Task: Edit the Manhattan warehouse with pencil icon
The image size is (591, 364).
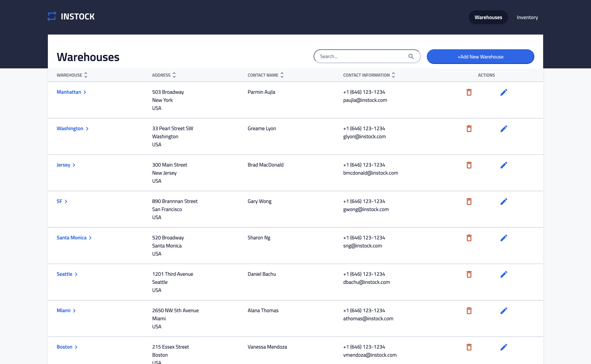Action: coord(504,92)
